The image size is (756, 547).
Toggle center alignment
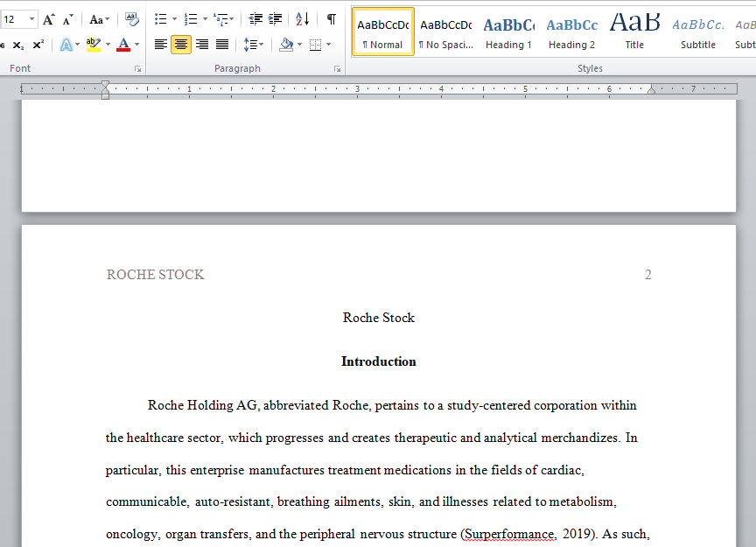[x=181, y=45]
